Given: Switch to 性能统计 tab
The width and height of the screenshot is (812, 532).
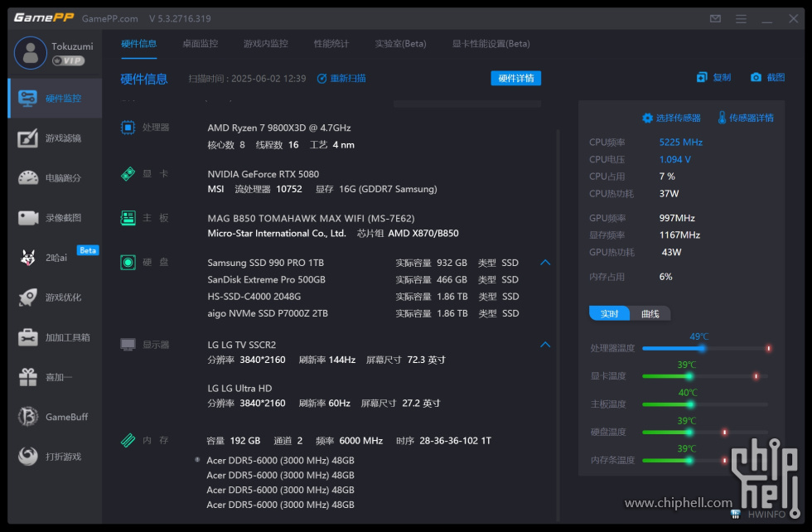Looking at the screenshot, I should [331, 44].
